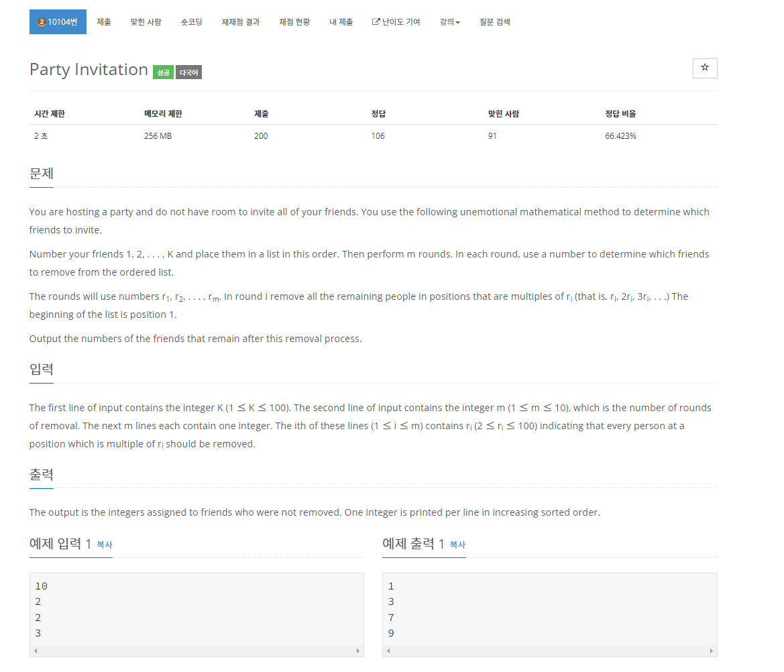Viewport: 784px width, 672px height.
Task: Click left arrow of example input scrollbar
Action: 36,651
